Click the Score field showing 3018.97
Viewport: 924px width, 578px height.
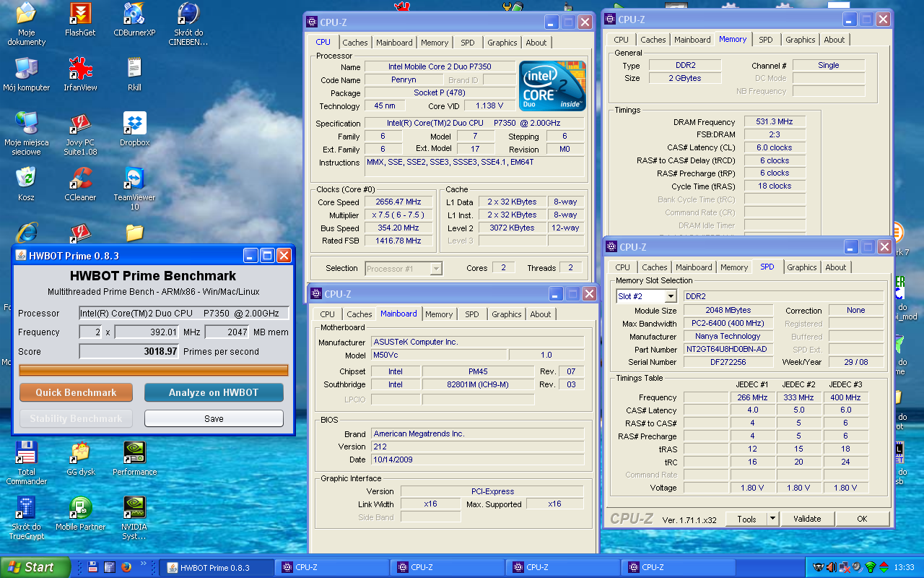coord(130,351)
